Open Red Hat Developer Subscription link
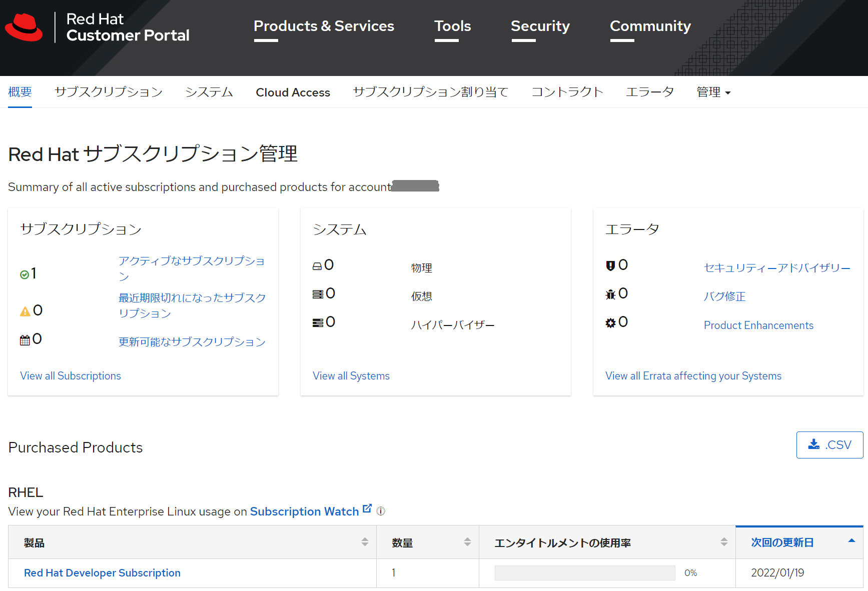Image resolution: width=868 pixels, height=591 pixels. click(x=102, y=573)
